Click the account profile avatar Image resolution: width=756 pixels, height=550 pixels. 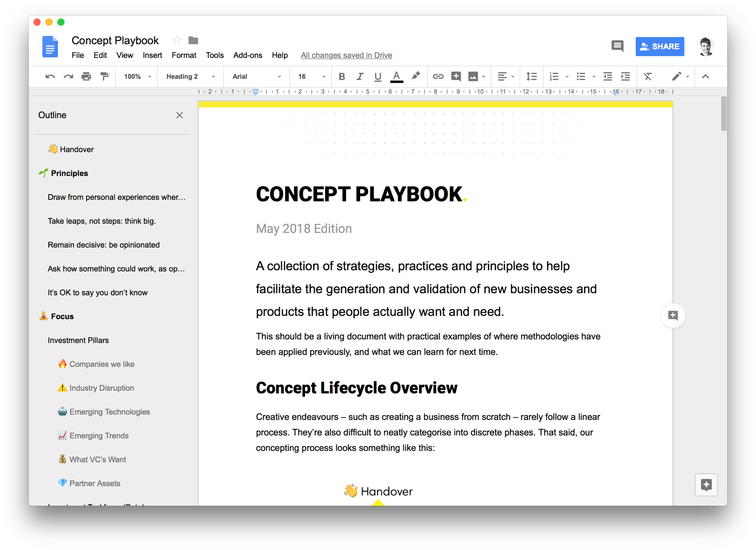(x=706, y=46)
